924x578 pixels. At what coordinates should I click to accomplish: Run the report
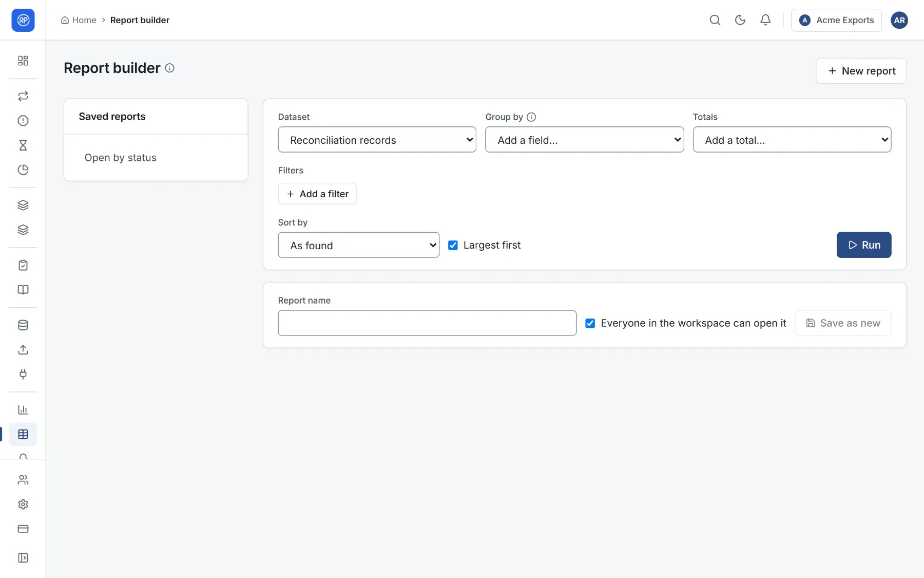[x=863, y=245]
